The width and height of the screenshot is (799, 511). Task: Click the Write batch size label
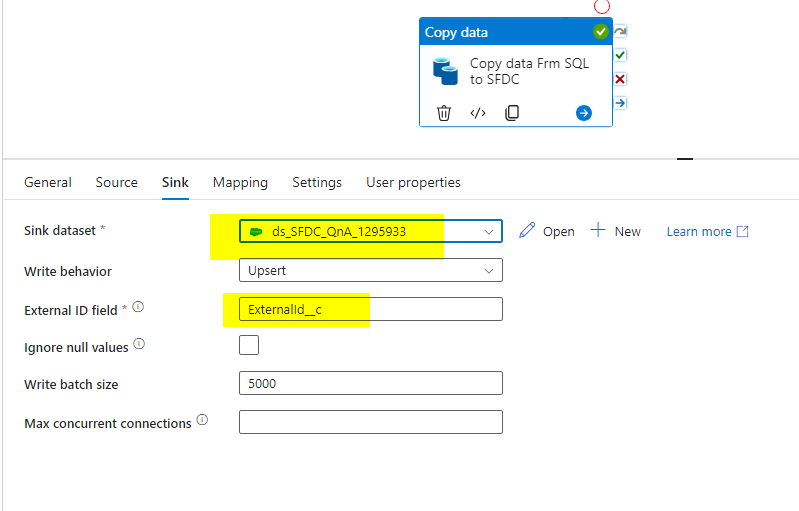(x=71, y=384)
